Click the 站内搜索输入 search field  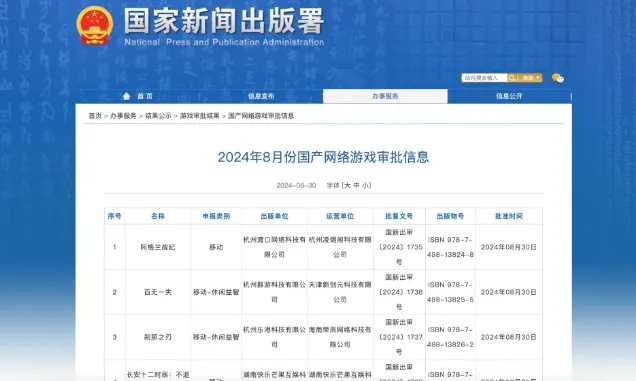pos(484,77)
